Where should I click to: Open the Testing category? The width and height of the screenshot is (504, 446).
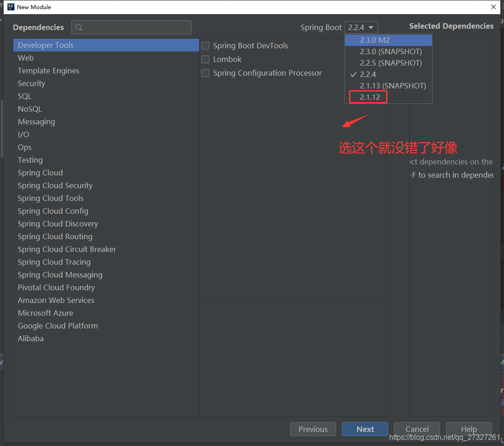106,160
